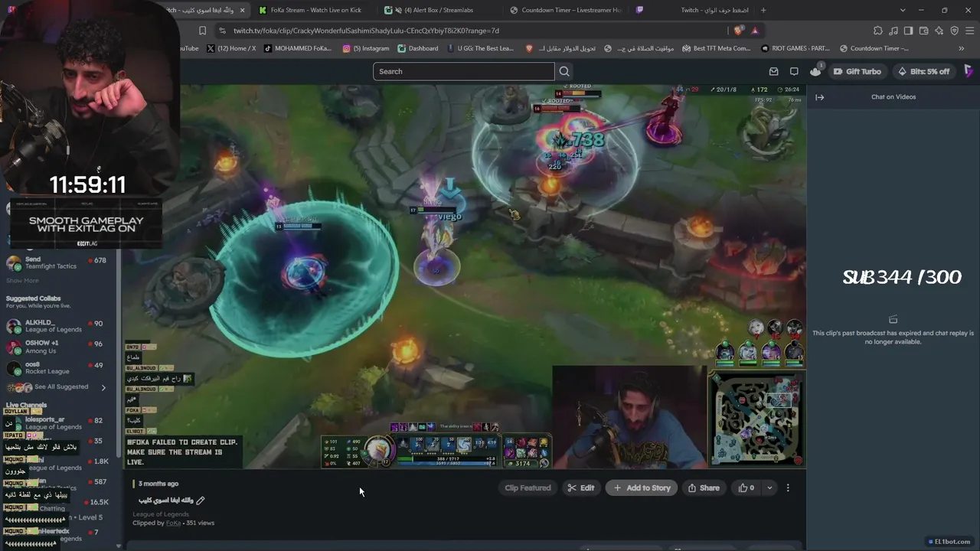Click the Twitch profile avatar icon
The width and height of the screenshot is (980, 551).
coord(969,71)
